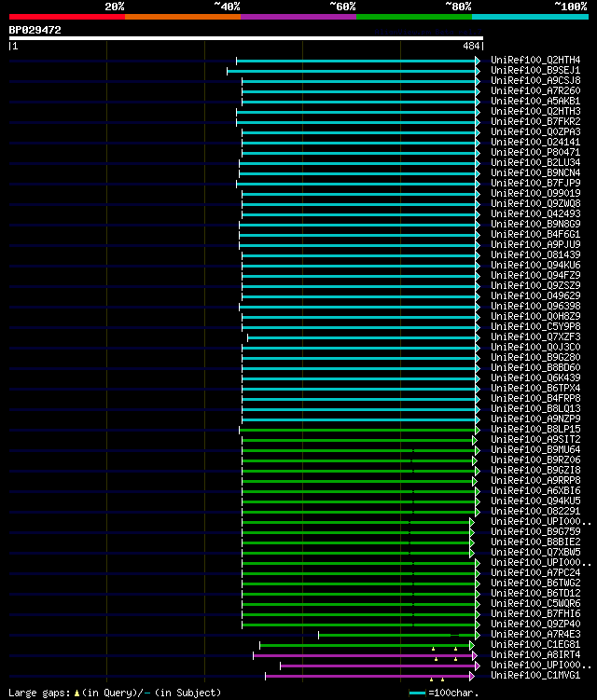Select label UniRef100_B9NCN4
Screen dimensions: 597x700
click(x=535, y=172)
